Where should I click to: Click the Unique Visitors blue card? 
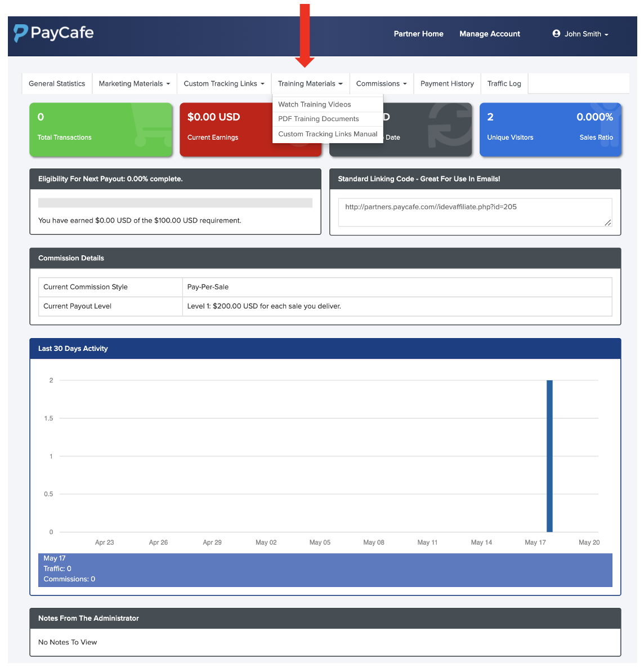[x=551, y=130]
